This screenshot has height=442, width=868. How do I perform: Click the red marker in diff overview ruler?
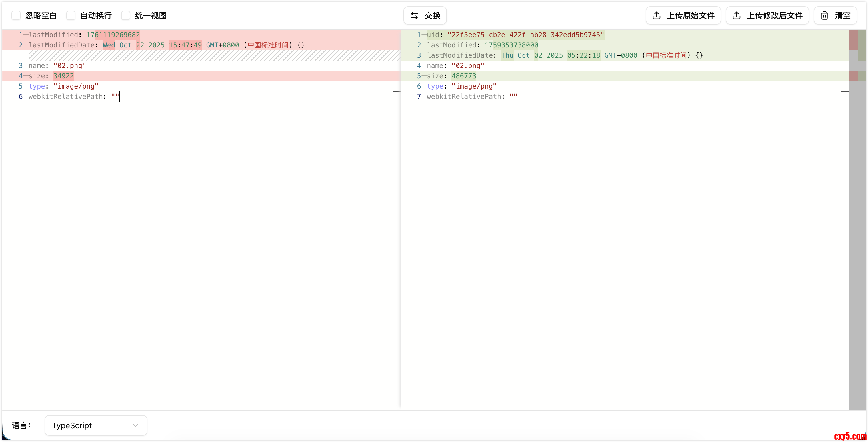(x=853, y=40)
